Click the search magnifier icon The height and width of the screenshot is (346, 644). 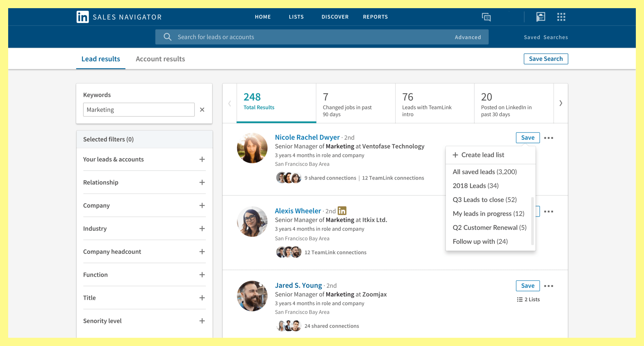[x=167, y=37]
